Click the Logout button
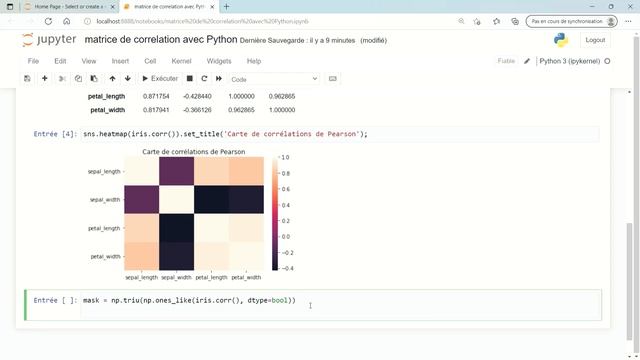The height and width of the screenshot is (360, 640). (595, 40)
